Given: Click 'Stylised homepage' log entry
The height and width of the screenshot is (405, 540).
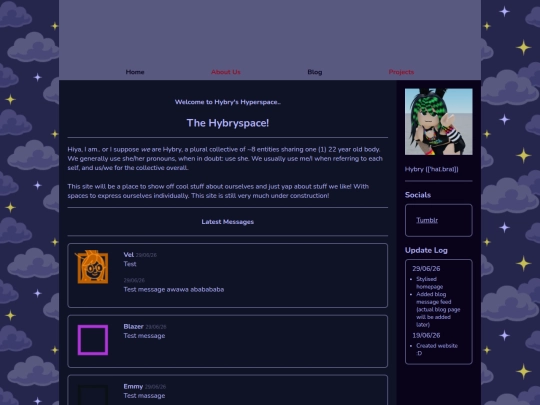Looking at the screenshot, I should tap(429, 283).
